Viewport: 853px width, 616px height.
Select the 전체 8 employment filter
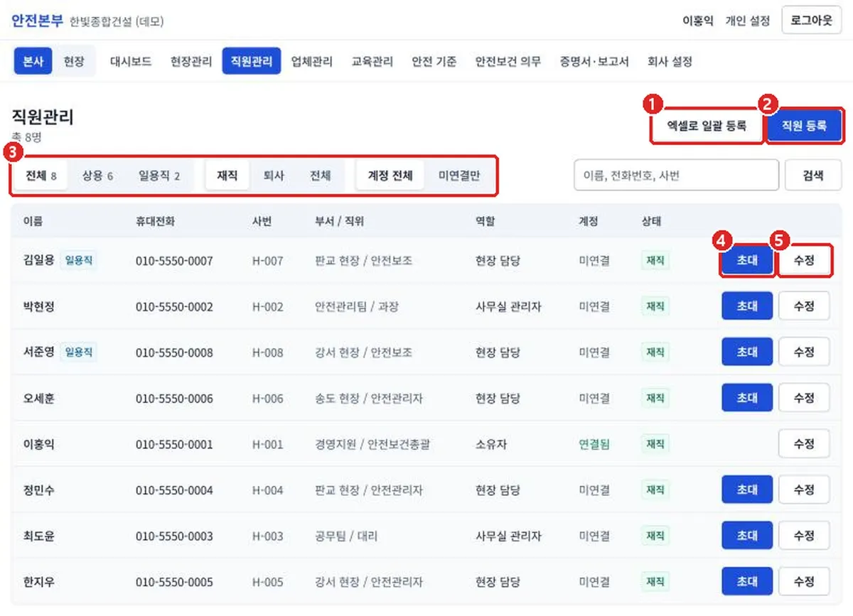pyautogui.click(x=41, y=175)
